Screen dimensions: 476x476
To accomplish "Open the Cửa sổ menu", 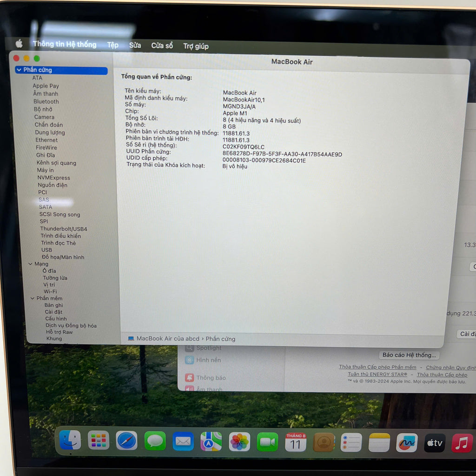I will tap(162, 46).
